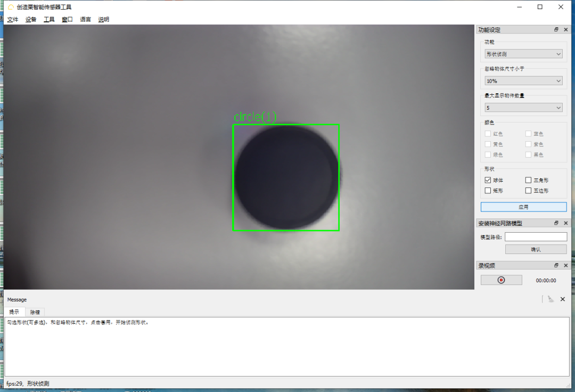Check the 矩形 shape checkbox

pyautogui.click(x=488, y=191)
